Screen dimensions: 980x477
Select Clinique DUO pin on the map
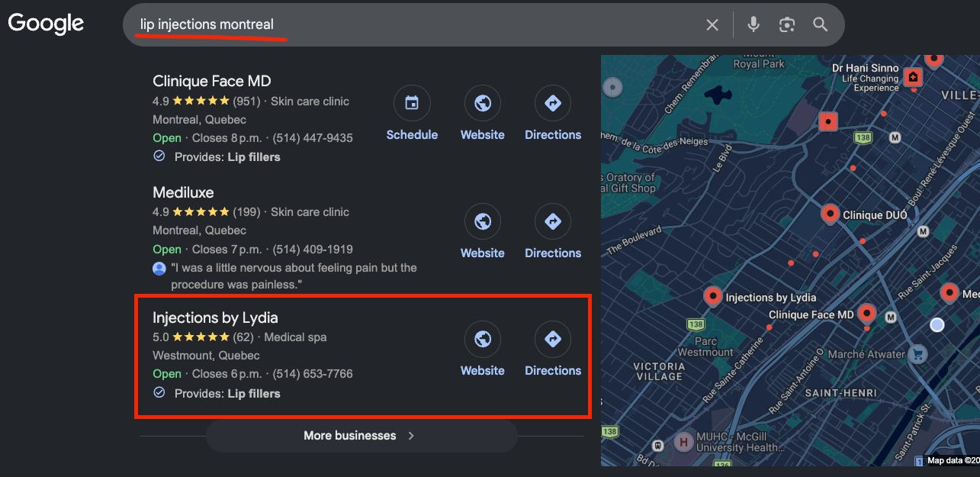click(x=831, y=214)
